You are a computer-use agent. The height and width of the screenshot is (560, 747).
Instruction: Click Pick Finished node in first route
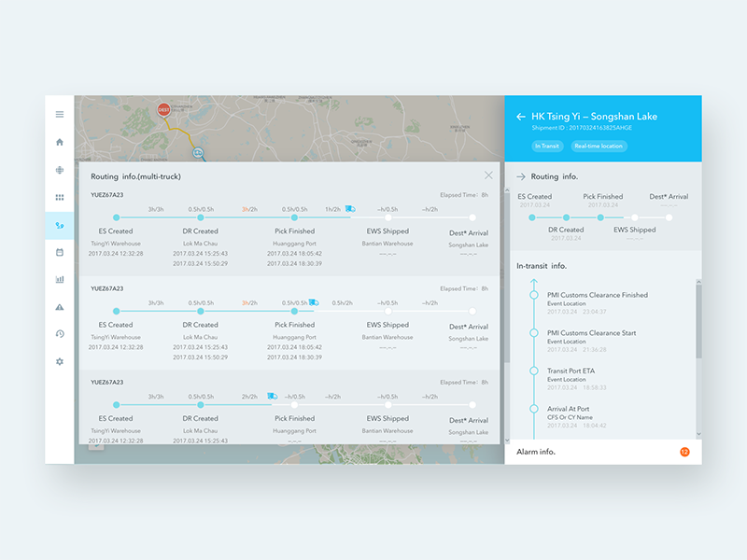pos(294,217)
